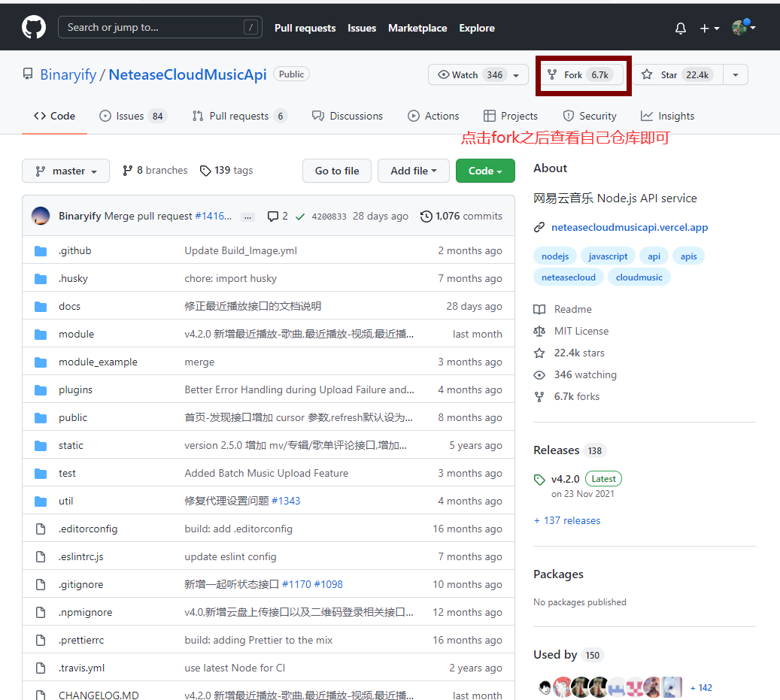Open pull request #1416 link
Screen dimensions: 780x700
213,217
